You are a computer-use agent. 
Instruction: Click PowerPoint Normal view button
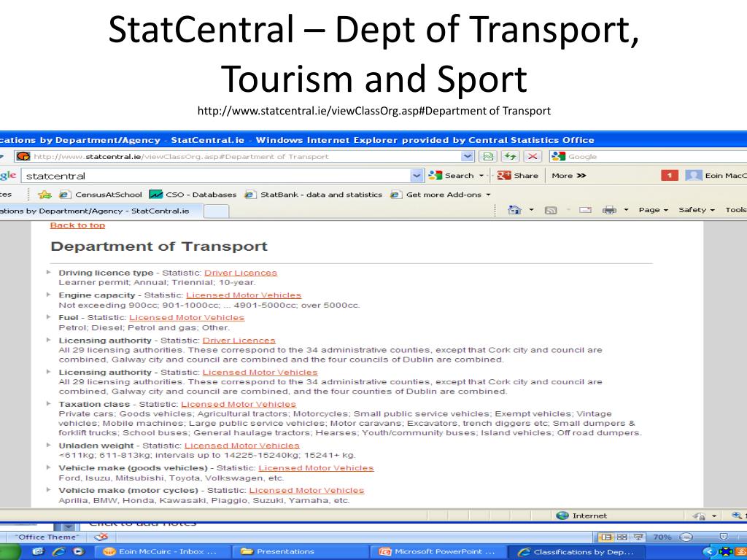(605, 537)
